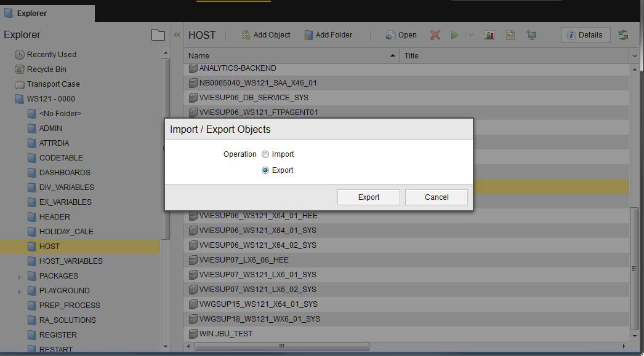This screenshot has height=356, width=644.
Task: Click the explorer tree vertical scrollbar
Action: point(165,148)
